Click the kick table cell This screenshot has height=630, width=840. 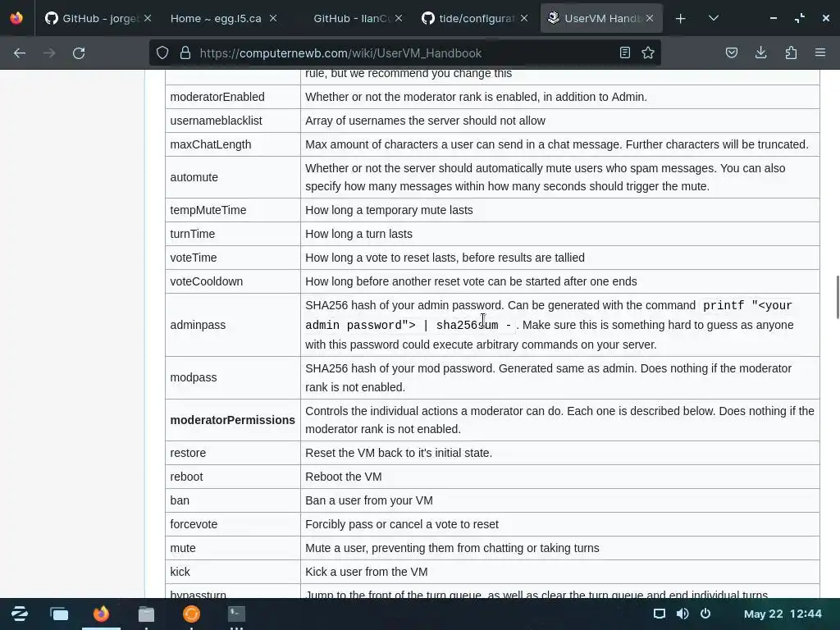tap(233, 572)
